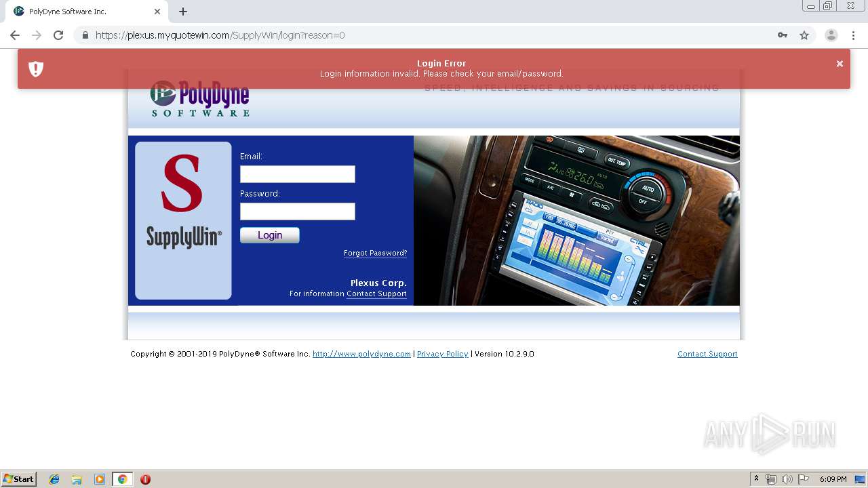Click the shield warning icon in error banner
The image size is (868, 488).
36,68
